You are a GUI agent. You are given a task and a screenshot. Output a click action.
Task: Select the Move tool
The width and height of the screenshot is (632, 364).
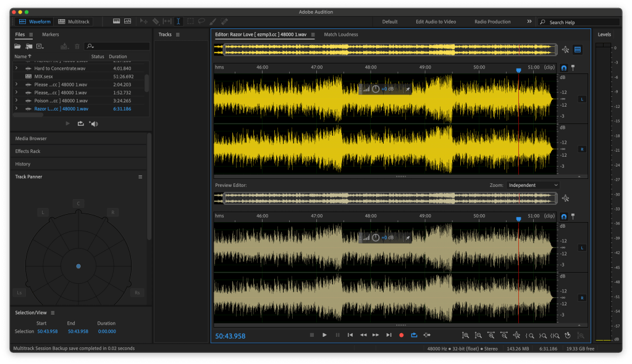144,20
